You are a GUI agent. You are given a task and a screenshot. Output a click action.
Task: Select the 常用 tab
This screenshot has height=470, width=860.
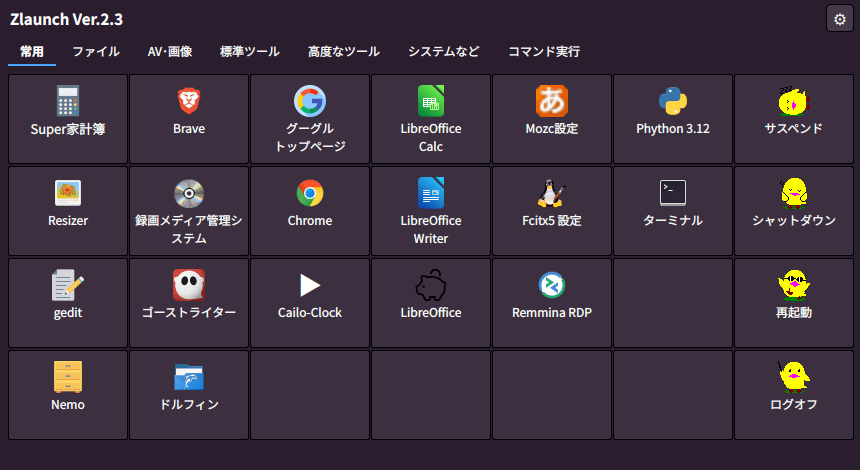[32, 52]
